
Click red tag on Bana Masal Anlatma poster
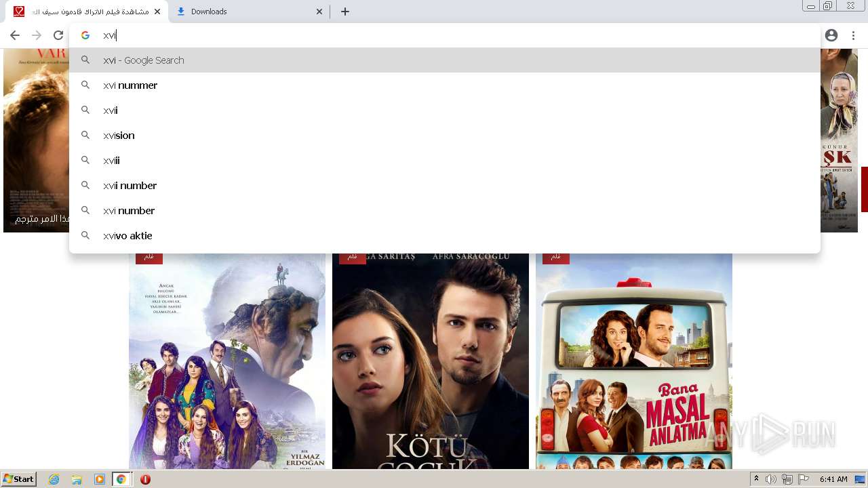coord(556,258)
